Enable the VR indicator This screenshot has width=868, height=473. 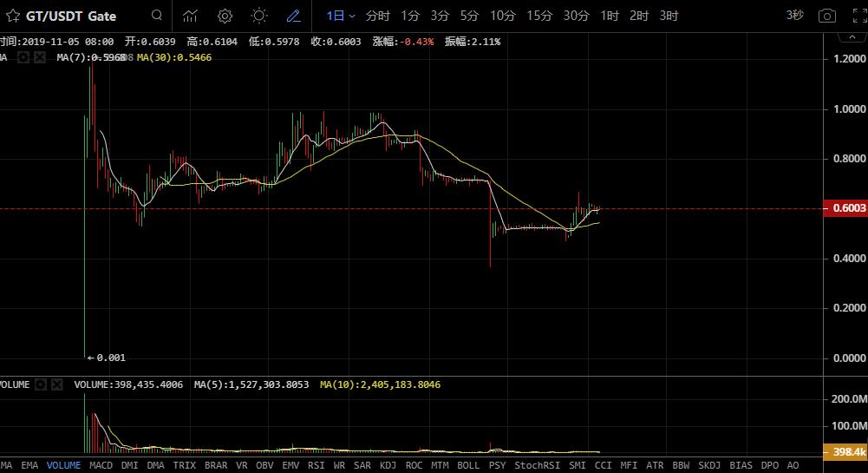click(242, 465)
